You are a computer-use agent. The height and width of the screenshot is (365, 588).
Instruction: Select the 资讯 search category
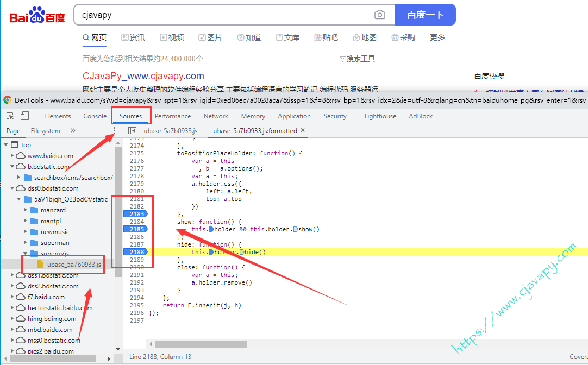tap(133, 37)
